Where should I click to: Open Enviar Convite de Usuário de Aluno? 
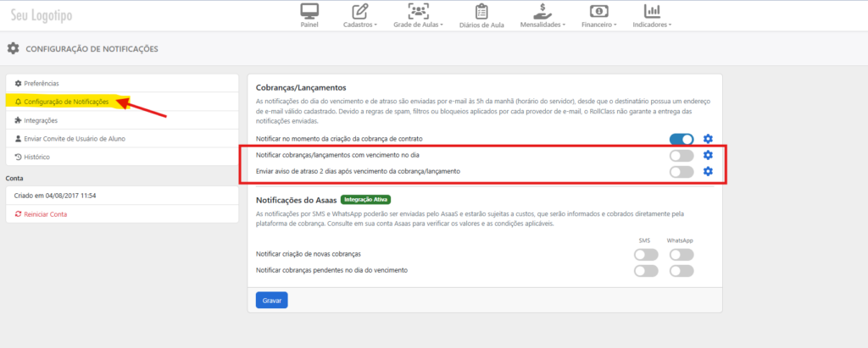122,139
